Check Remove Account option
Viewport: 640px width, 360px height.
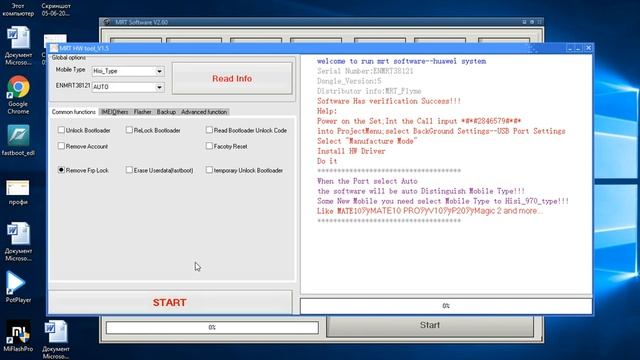61,146
